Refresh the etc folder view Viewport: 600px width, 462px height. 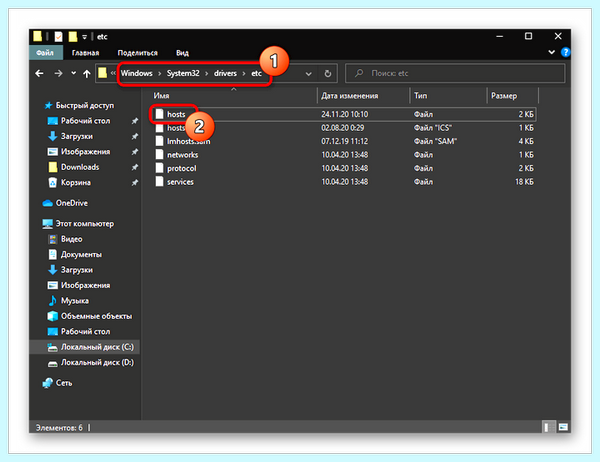pos(328,73)
